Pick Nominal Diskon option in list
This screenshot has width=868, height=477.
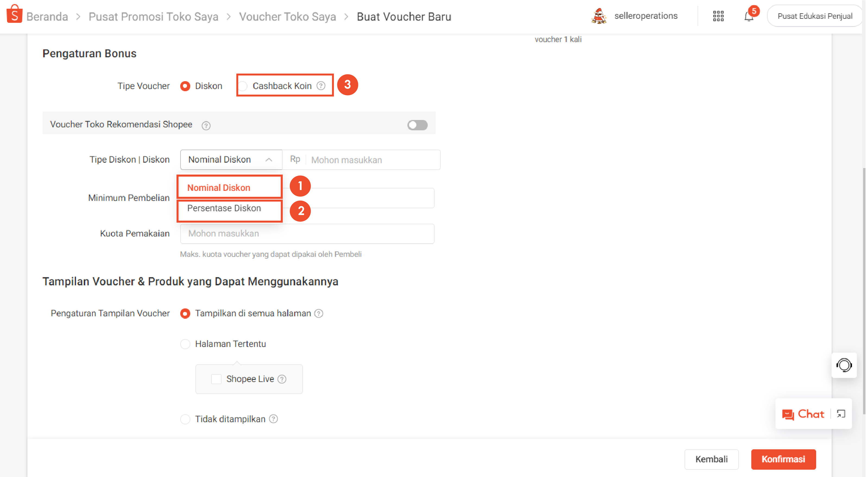(219, 187)
